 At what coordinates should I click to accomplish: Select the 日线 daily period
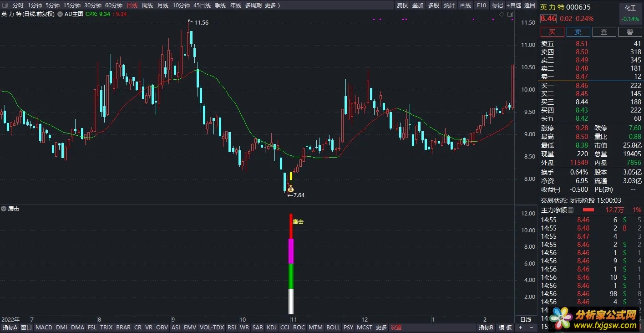132,5
